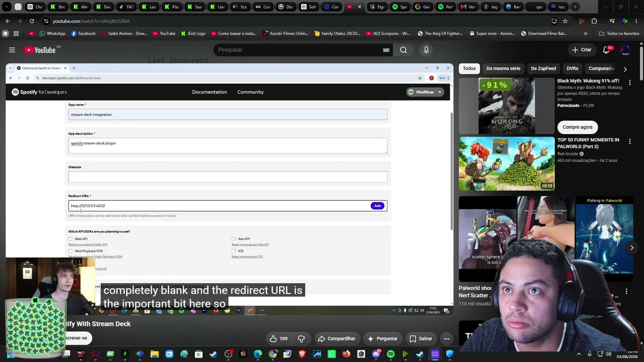Go back in the browser

click(8, 21)
